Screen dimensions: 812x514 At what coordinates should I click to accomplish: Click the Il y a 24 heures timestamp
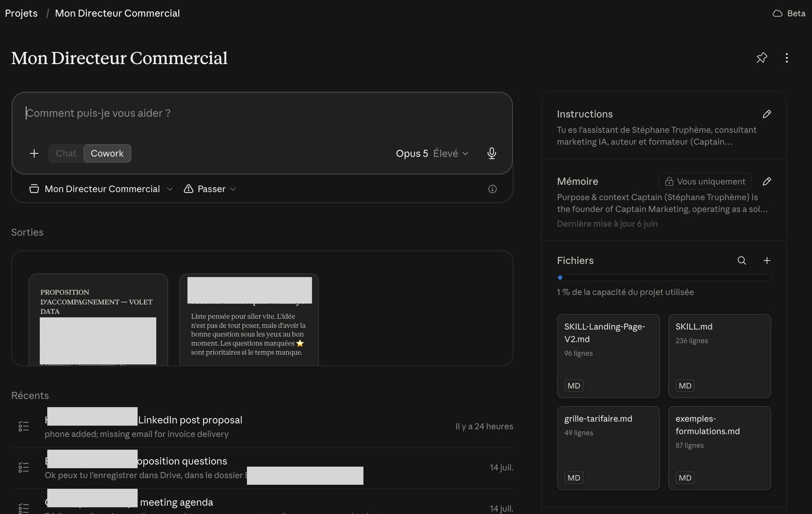tap(484, 426)
